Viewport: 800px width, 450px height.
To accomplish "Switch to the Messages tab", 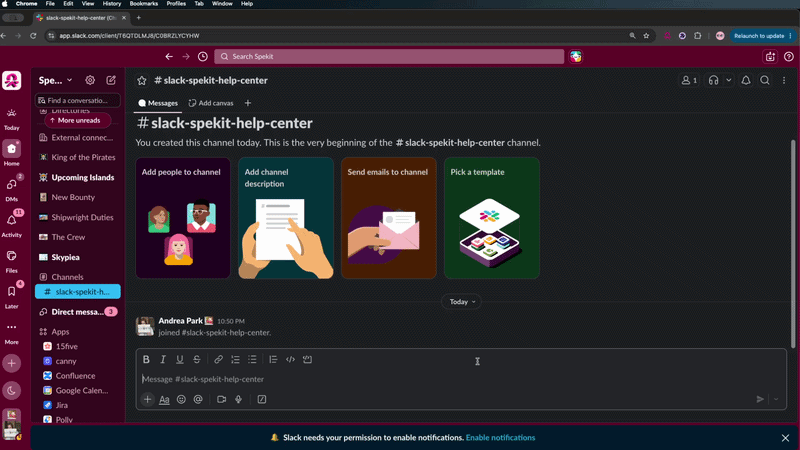I will 158,103.
